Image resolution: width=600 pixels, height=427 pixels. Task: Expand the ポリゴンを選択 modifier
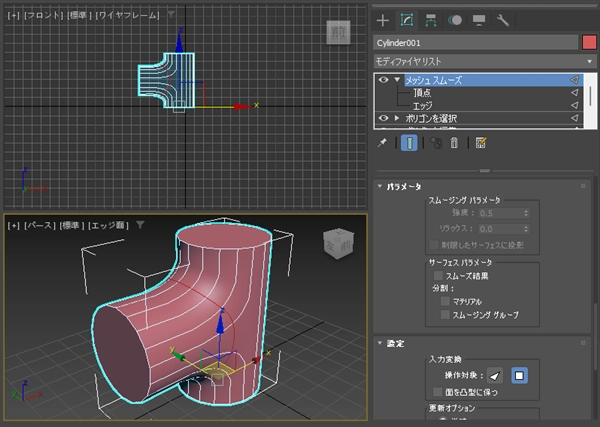397,118
